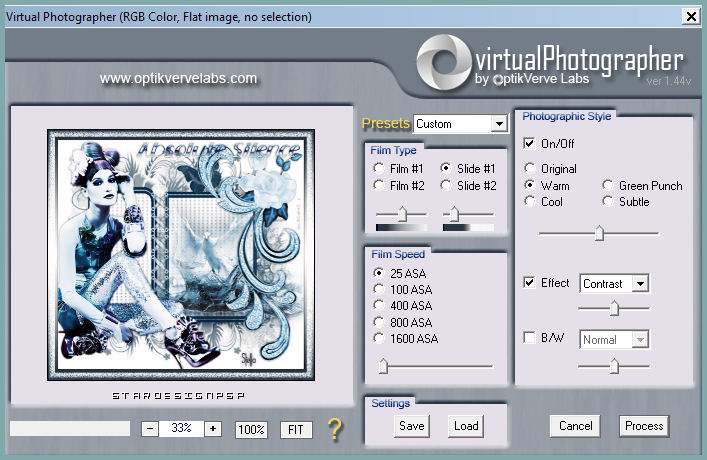Select Original photographic style
The width and height of the screenshot is (707, 460).
(530, 168)
